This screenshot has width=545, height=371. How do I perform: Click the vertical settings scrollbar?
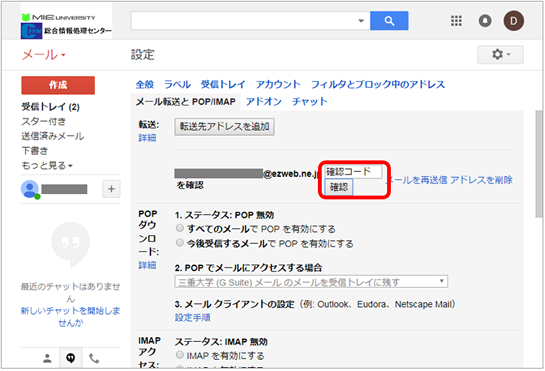[x=538, y=164]
